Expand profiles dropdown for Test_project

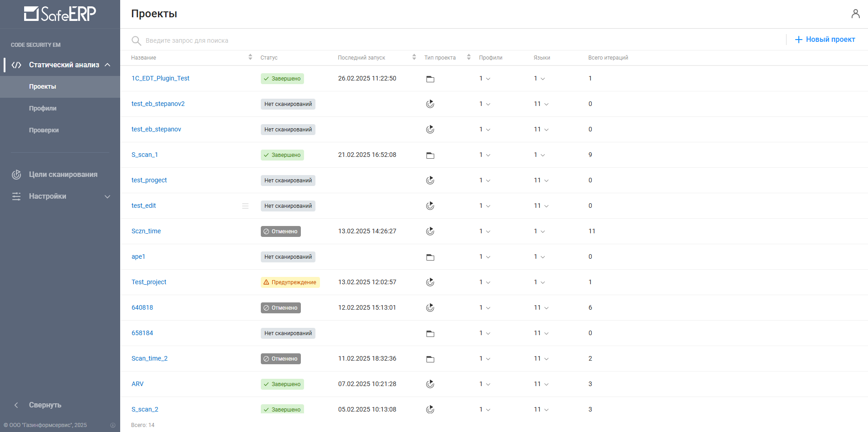[488, 282]
